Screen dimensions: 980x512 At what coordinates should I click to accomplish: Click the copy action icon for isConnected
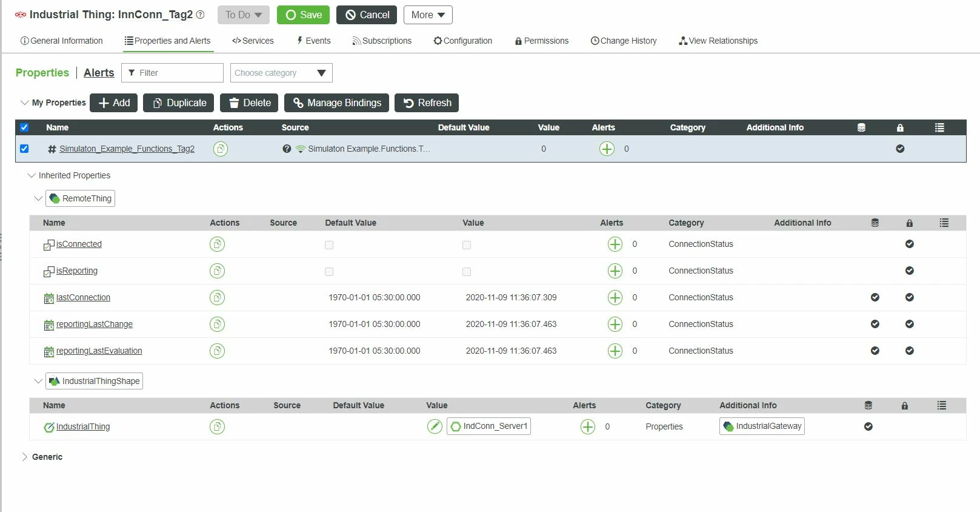(217, 244)
